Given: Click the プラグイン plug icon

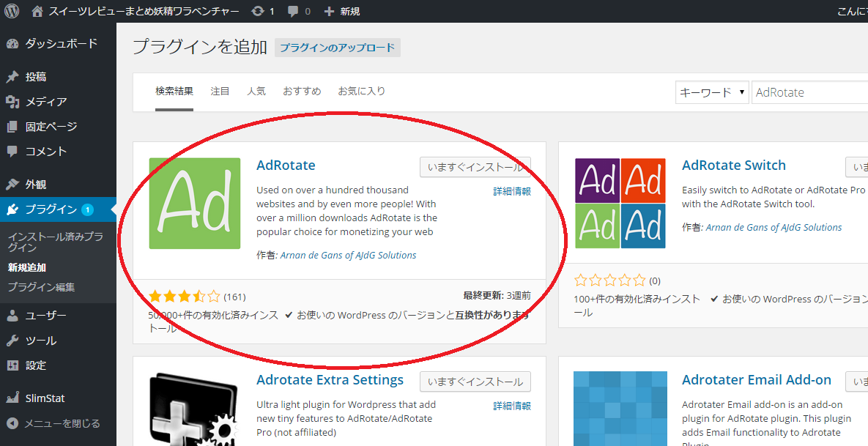Looking at the screenshot, I should click(x=12, y=209).
